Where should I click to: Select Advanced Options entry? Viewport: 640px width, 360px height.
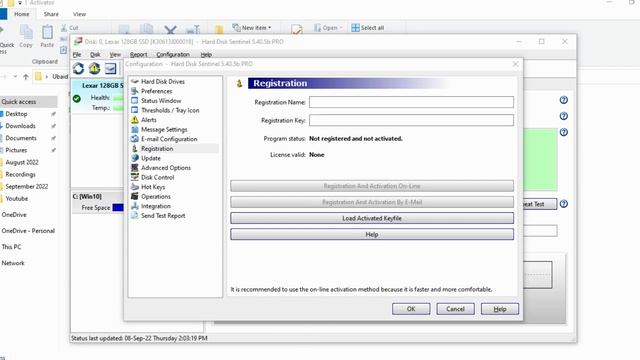(x=165, y=168)
